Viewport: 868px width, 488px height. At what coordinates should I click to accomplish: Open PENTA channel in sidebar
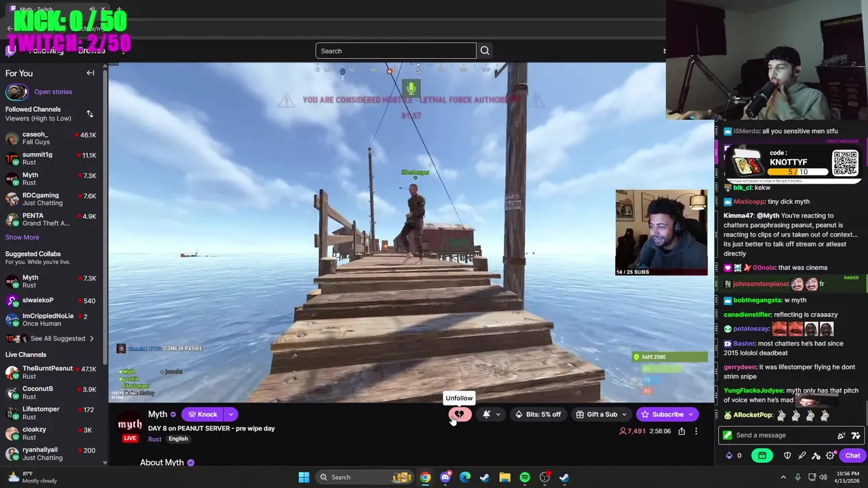click(53, 220)
